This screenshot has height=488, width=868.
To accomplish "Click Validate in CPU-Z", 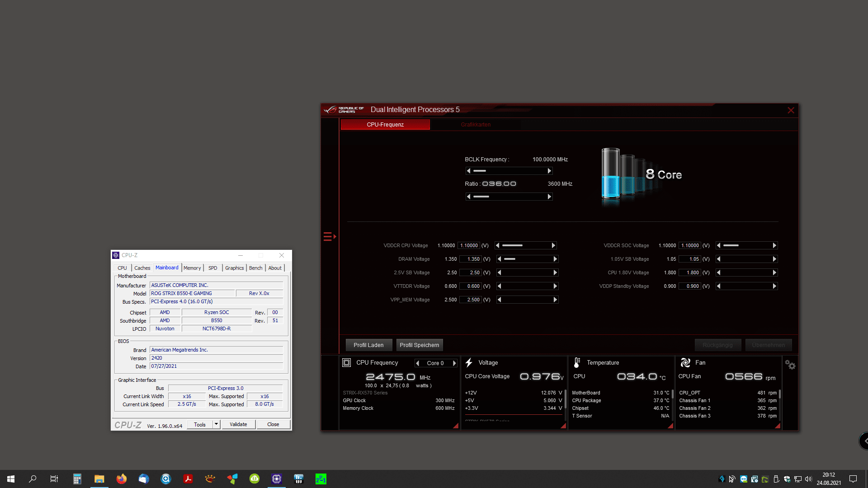I will [x=238, y=424].
